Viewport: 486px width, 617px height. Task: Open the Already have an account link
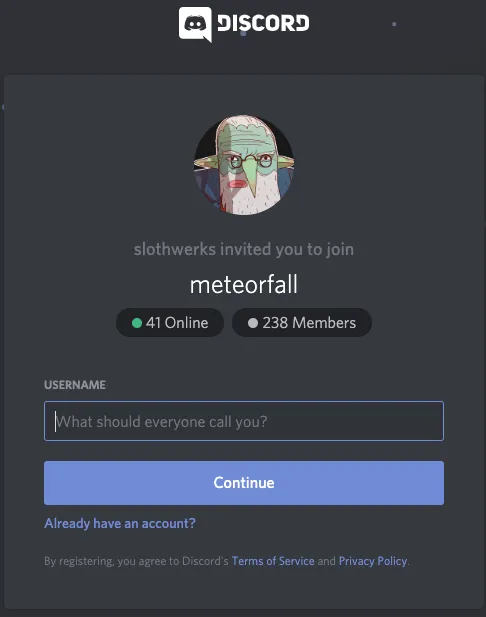120,523
